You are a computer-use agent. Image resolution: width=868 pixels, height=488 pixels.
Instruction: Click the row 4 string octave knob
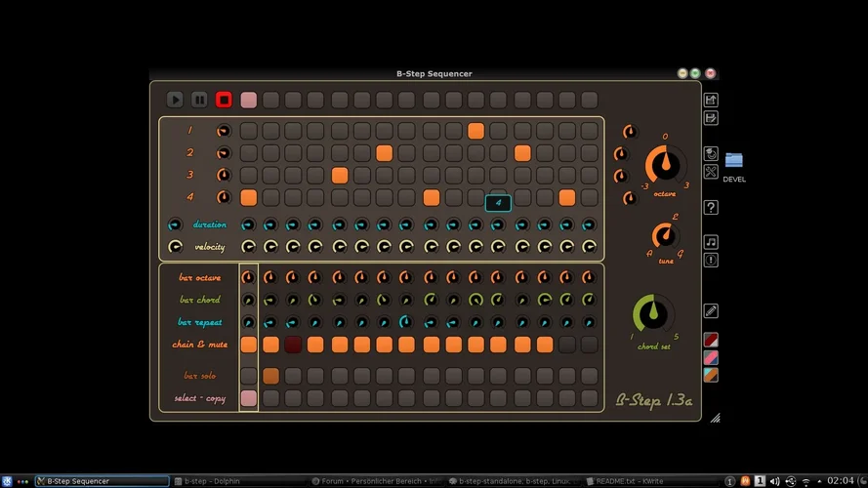630,198
